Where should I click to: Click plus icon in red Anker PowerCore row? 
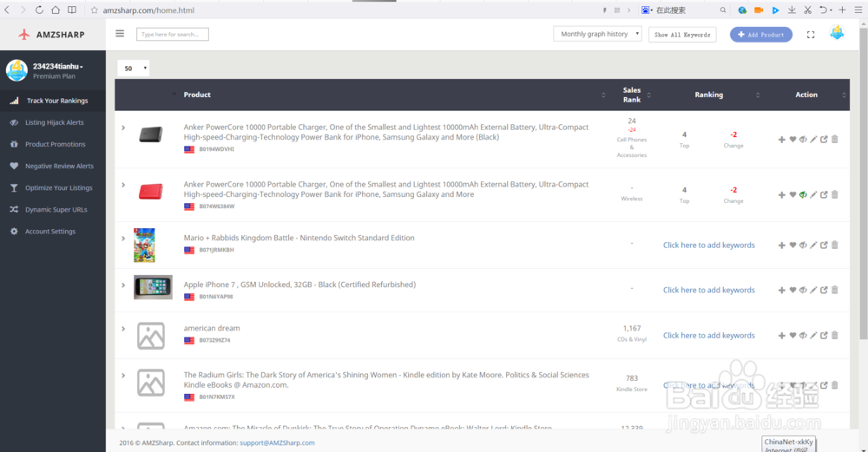[782, 194]
